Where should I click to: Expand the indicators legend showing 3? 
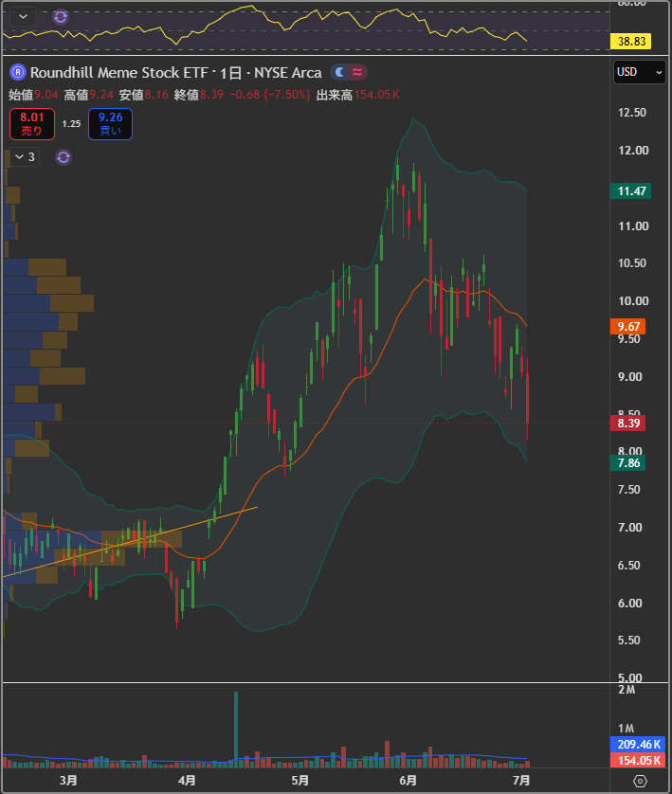pos(25,157)
